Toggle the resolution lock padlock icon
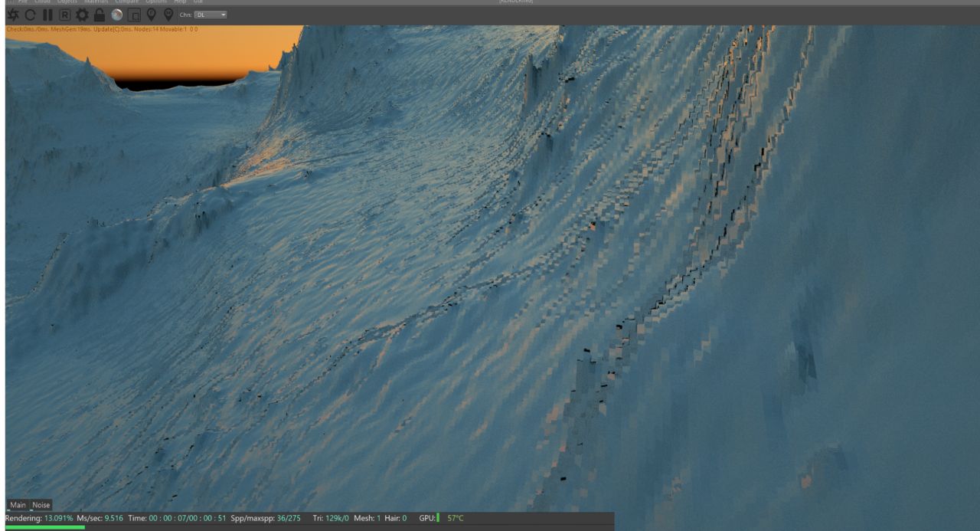This screenshot has height=531, width=980. pos(99,15)
